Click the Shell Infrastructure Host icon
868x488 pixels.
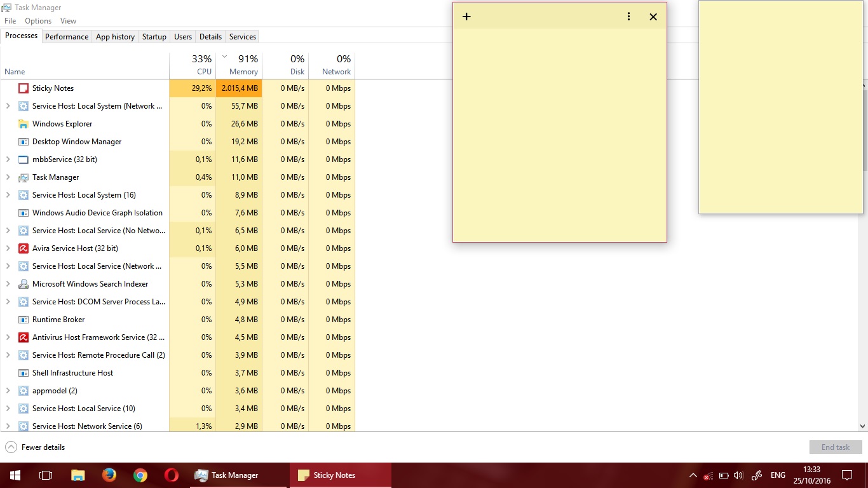coord(24,373)
